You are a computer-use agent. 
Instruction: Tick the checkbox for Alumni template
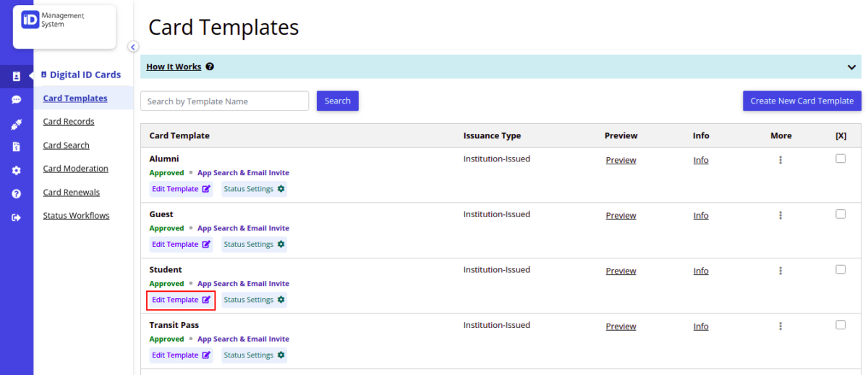[840, 159]
